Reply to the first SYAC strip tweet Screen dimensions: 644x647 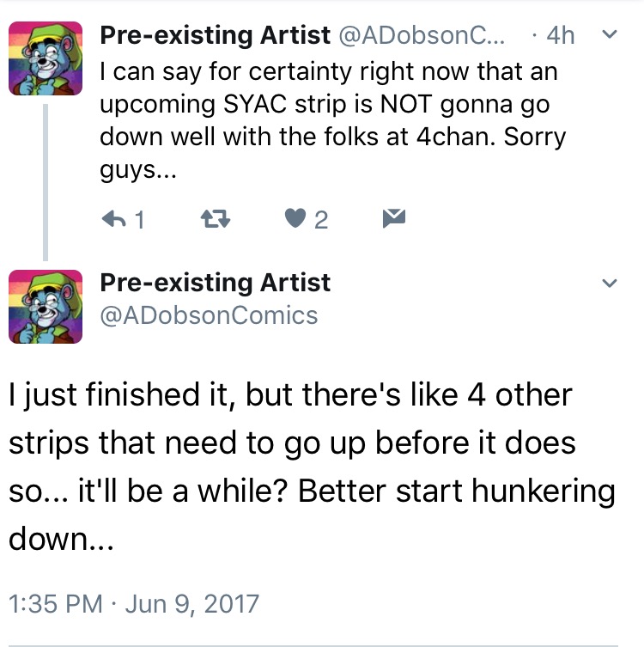pyautogui.click(x=114, y=219)
